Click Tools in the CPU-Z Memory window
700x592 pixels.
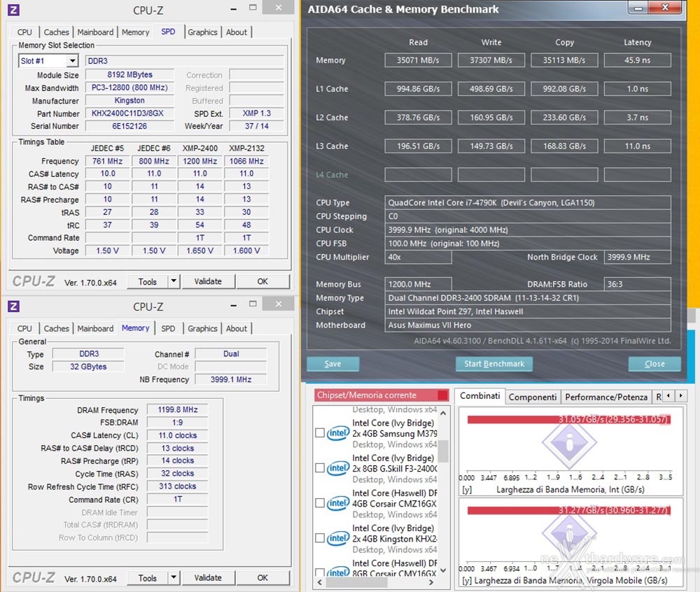coord(148,578)
